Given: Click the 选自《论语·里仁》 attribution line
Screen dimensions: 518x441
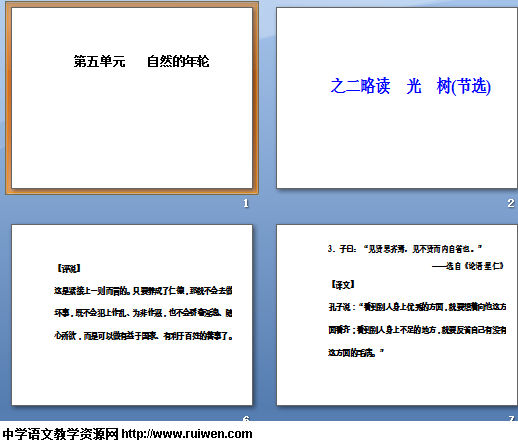Looking at the screenshot, I should [468, 266].
